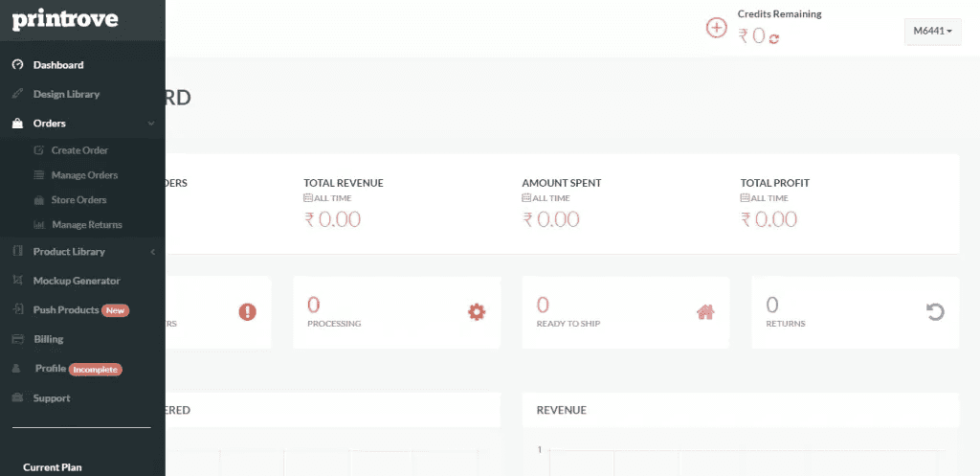The image size is (980, 476).
Task: Expand the Product Library submenu arrow
Action: pyautogui.click(x=152, y=252)
